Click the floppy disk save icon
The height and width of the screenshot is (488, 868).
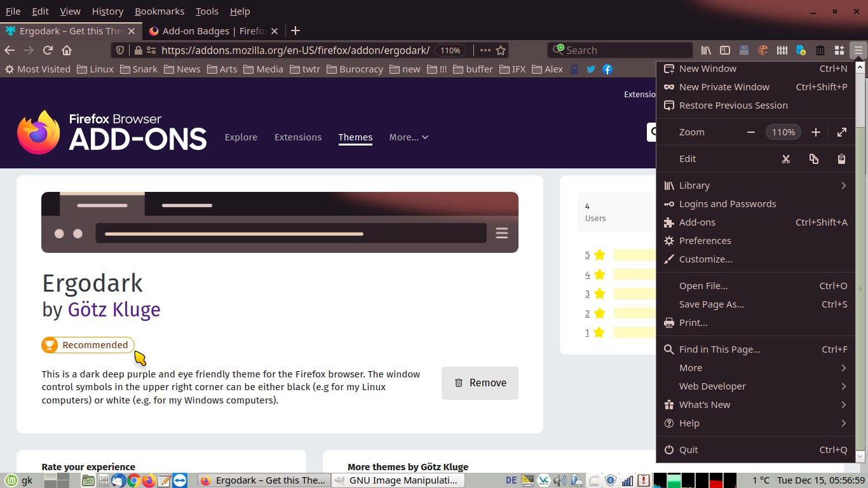tap(744, 50)
